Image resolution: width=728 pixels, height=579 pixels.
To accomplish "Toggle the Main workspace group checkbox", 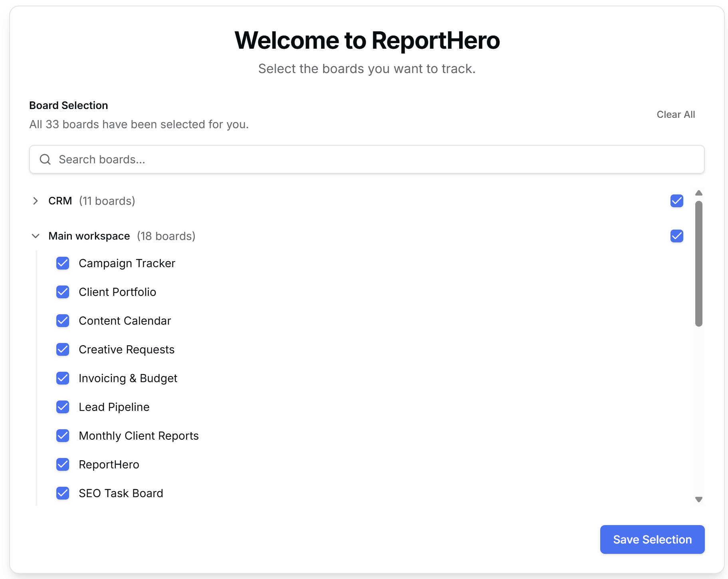I will [676, 236].
